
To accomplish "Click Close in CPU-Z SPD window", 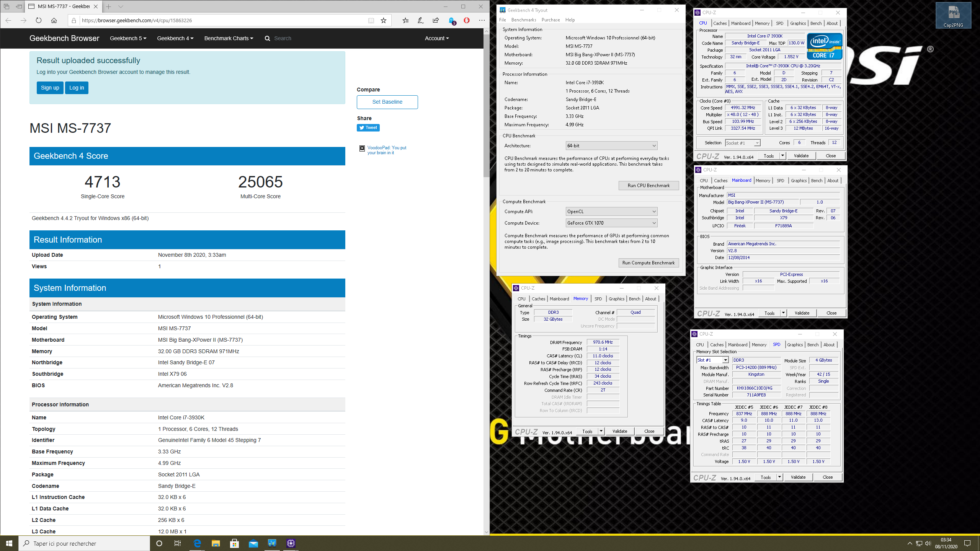I will (827, 477).
